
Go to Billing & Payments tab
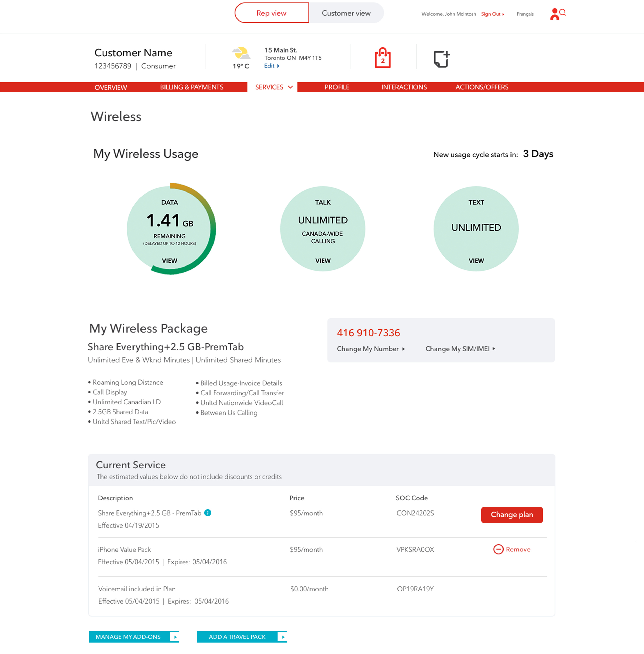tap(191, 87)
